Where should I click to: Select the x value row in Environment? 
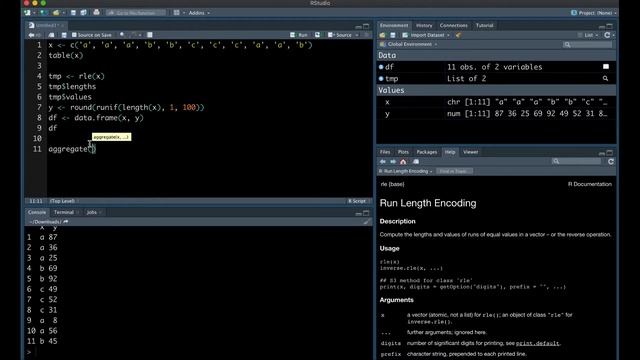[496, 102]
